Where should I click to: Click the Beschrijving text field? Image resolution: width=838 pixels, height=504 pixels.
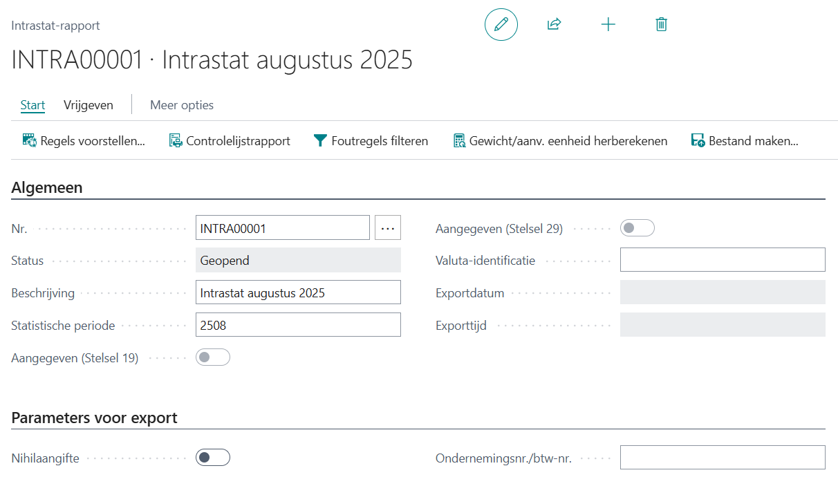click(298, 292)
